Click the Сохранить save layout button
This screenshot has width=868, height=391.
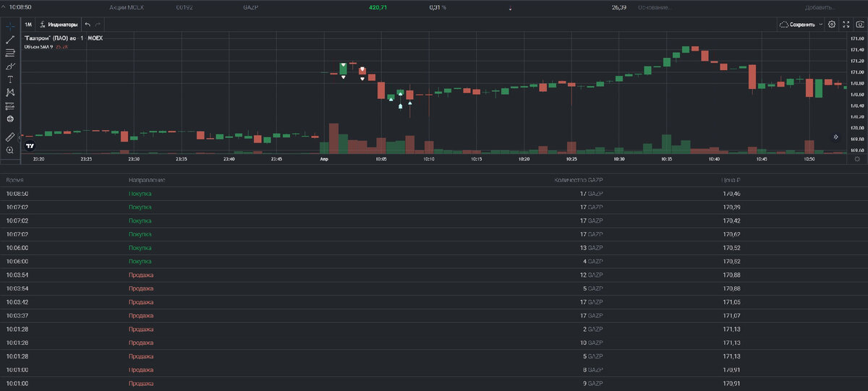[799, 24]
